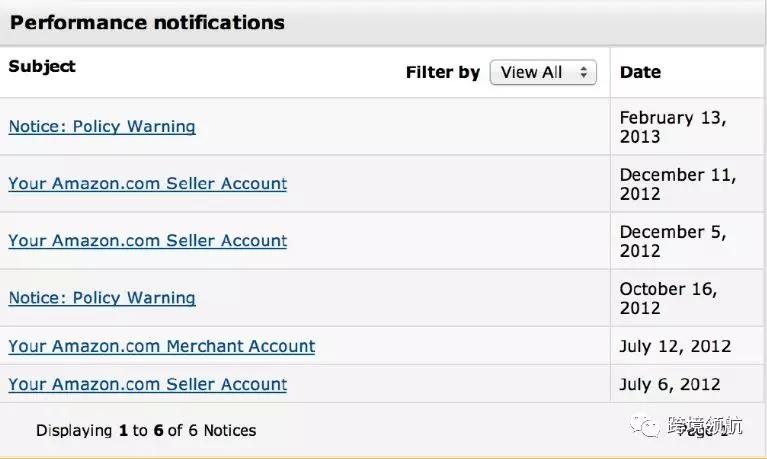767x459 pixels.
Task: Click the Filter by label
Action: [442, 72]
